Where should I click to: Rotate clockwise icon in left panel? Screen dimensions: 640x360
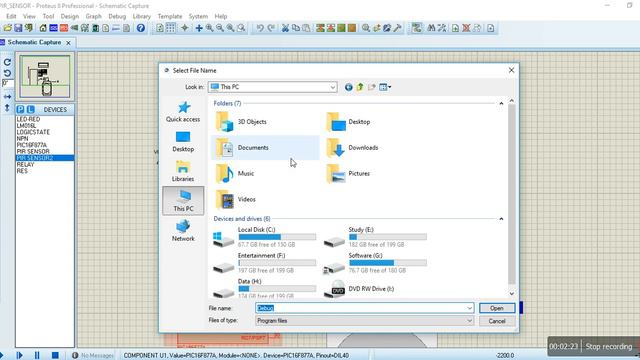[x=7, y=62]
